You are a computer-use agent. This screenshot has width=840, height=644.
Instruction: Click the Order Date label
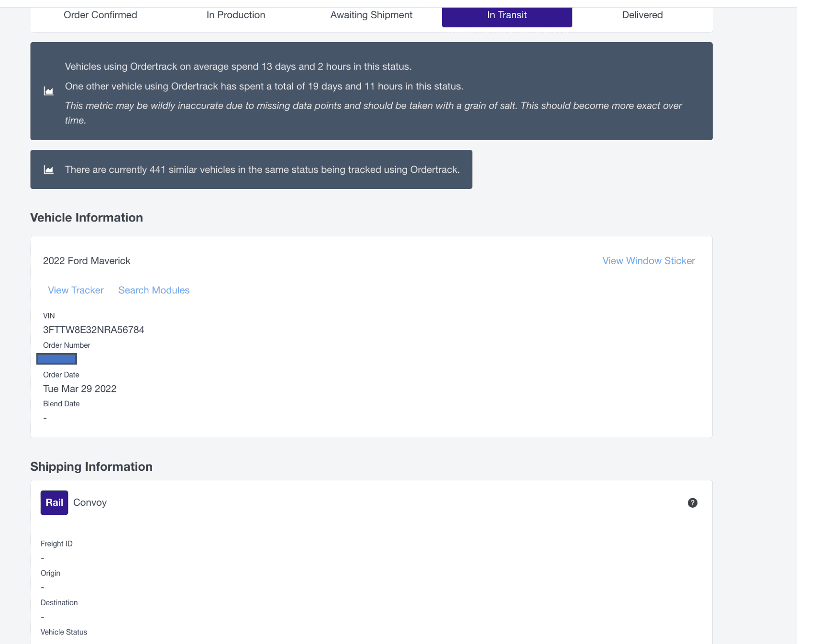click(x=61, y=375)
